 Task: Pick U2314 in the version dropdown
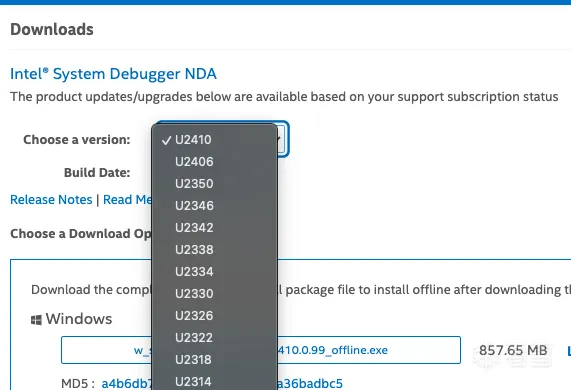[x=214, y=381]
